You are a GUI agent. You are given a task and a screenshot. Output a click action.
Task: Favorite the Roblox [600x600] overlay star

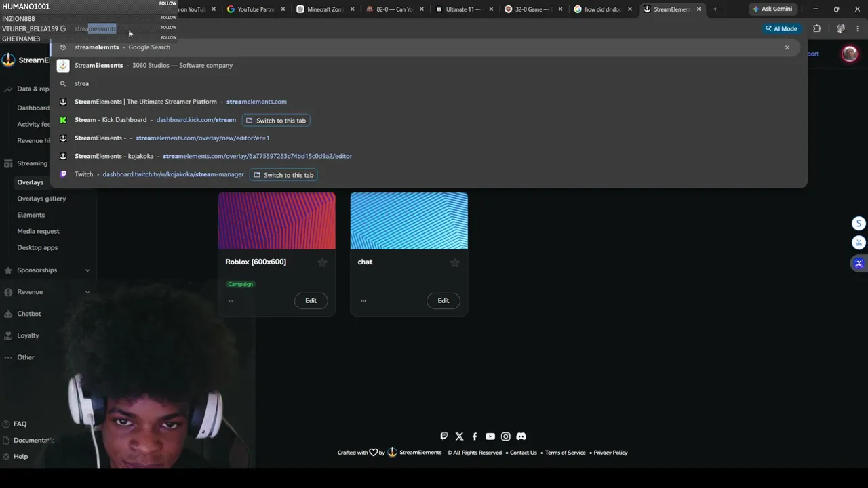[323, 262]
